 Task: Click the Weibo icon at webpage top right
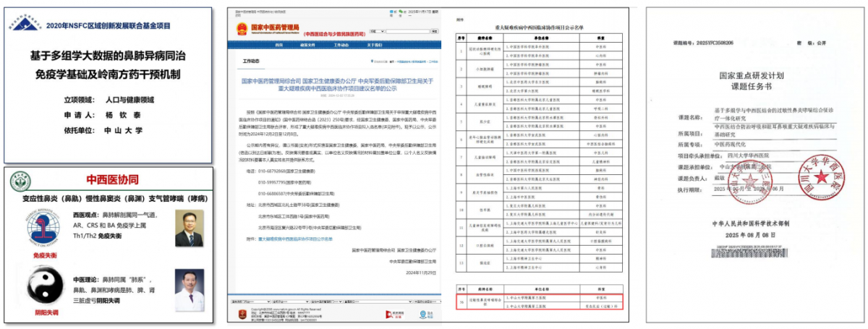391,12
